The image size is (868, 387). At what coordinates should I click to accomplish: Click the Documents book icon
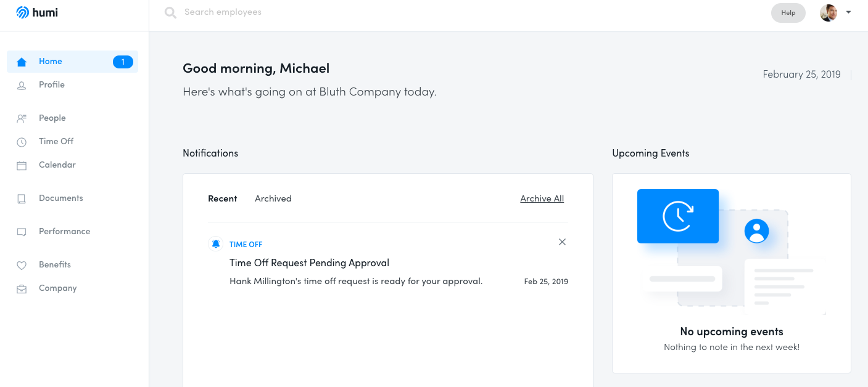pyautogui.click(x=22, y=198)
